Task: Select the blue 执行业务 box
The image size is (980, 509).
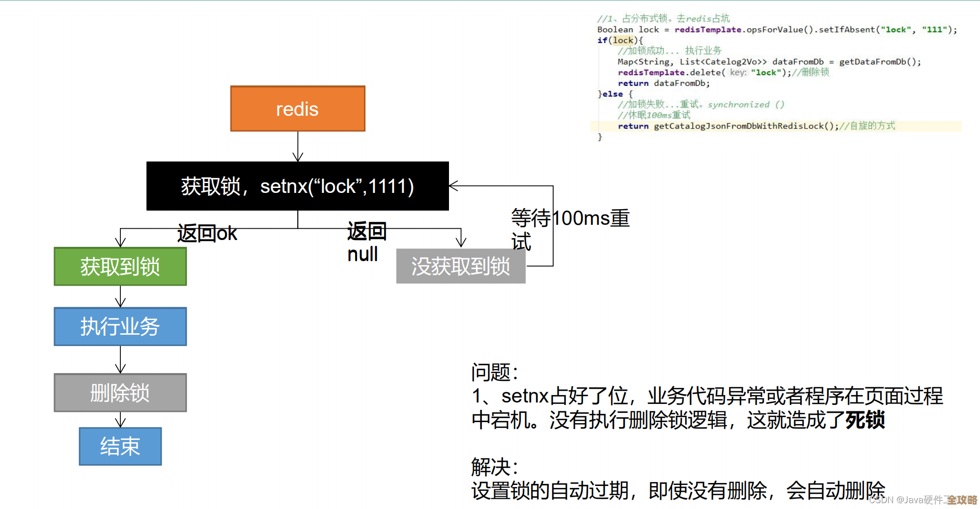Action: 120,326
